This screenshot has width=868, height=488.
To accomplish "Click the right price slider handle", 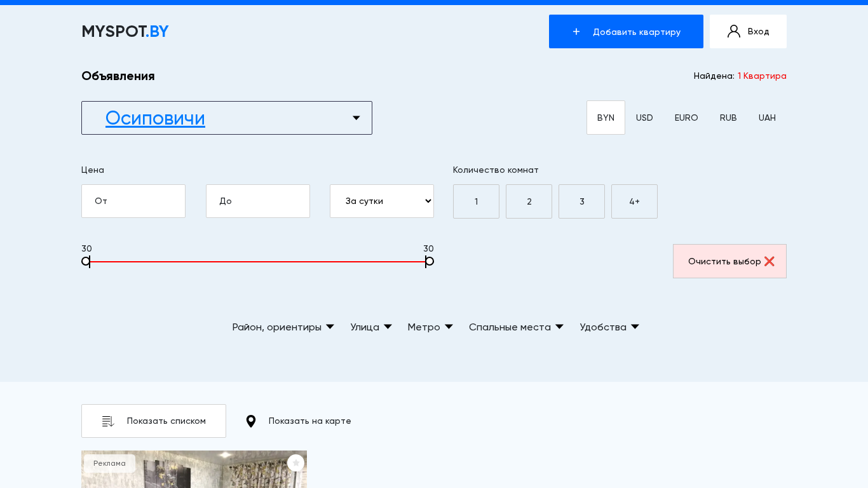I will (x=430, y=261).
